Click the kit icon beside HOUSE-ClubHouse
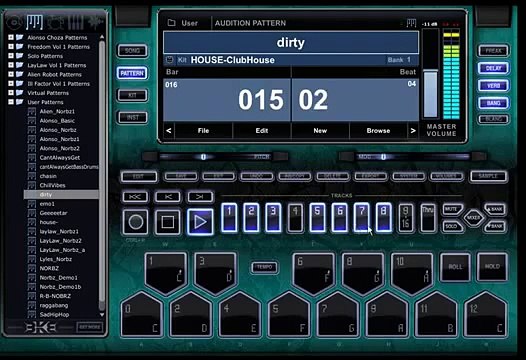The image size is (526, 360). pos(169,60)
